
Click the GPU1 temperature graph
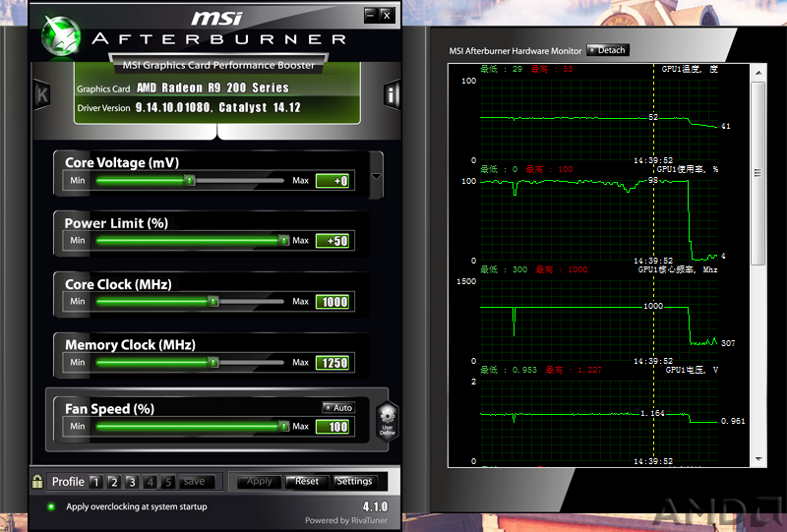[599, 120]
